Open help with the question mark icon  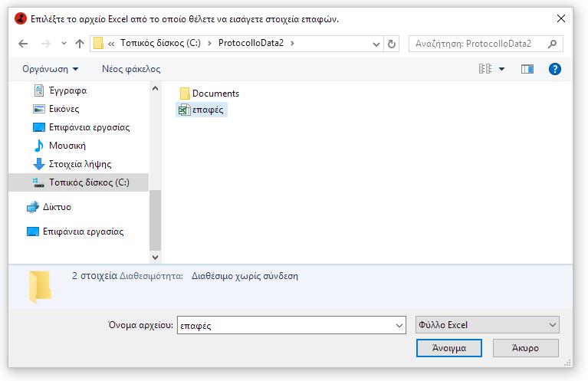tap(554, 69)
